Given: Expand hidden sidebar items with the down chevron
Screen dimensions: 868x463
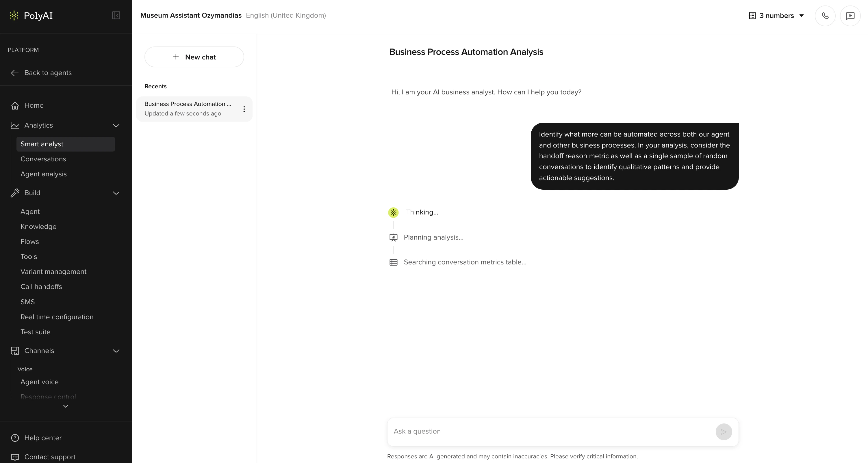Looking at the screenshot, I should point(65,406).
